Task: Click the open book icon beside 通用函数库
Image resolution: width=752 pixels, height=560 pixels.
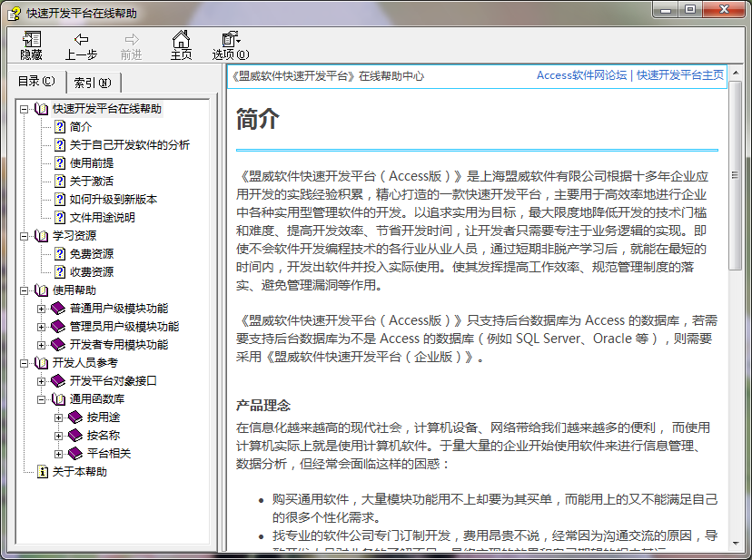Action: [58, 399]
